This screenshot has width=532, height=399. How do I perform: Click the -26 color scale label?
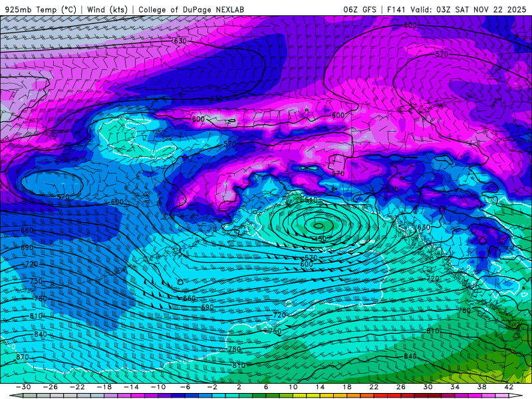(51, 387)
